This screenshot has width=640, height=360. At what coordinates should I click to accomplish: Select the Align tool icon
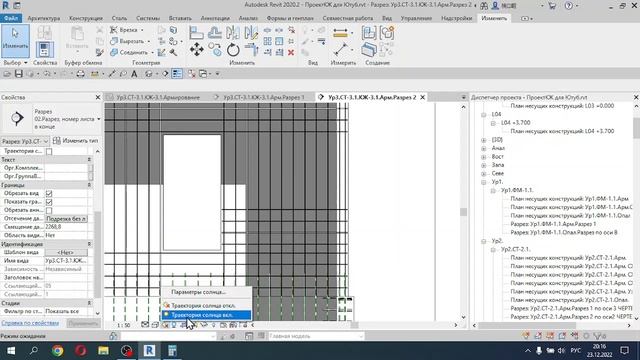[x=196, y=33]
